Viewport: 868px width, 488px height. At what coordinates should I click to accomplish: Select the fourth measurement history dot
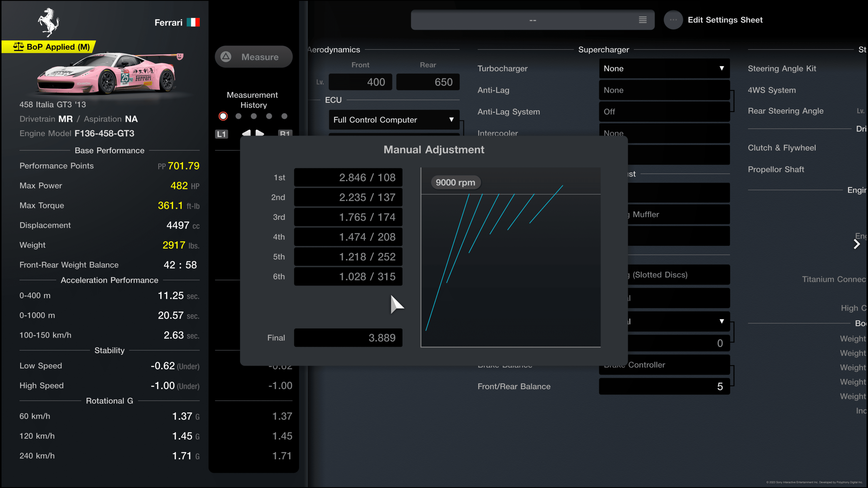pos(269,116)
